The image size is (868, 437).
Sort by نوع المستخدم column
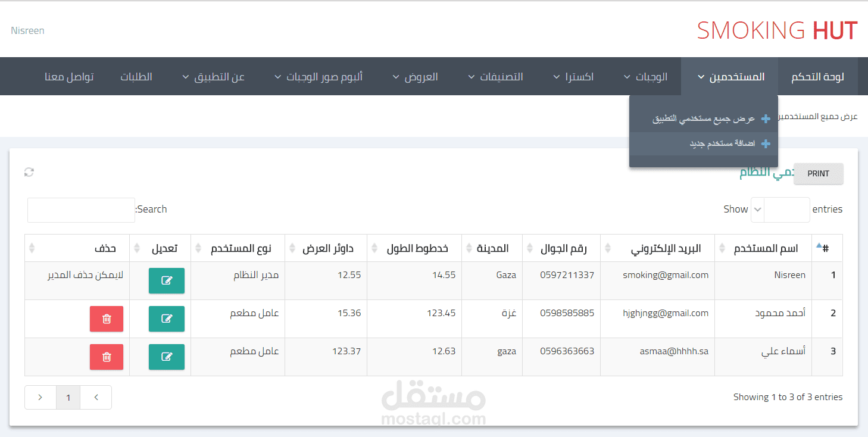click(x=238, y=248)
